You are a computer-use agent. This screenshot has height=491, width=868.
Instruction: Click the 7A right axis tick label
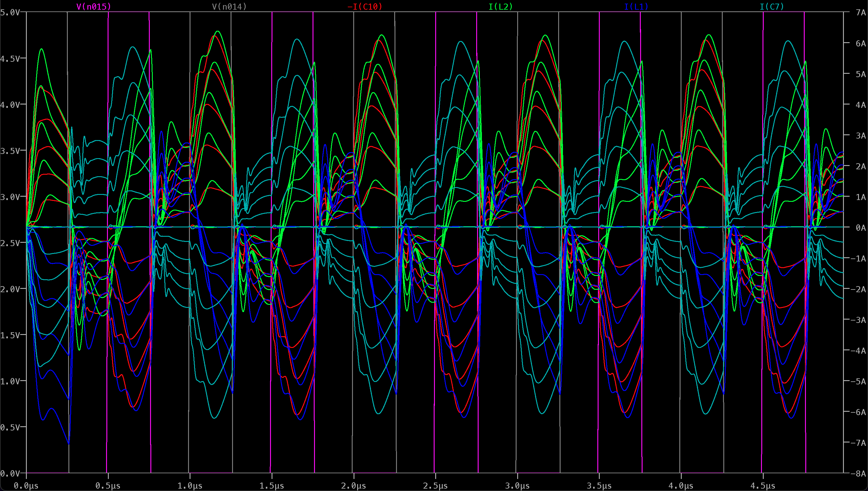[x=860, y=12]
